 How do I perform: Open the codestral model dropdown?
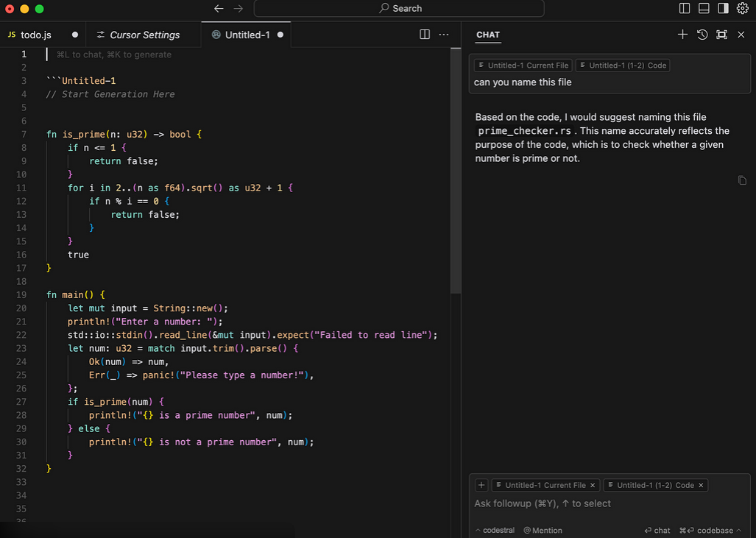[495, 531]
